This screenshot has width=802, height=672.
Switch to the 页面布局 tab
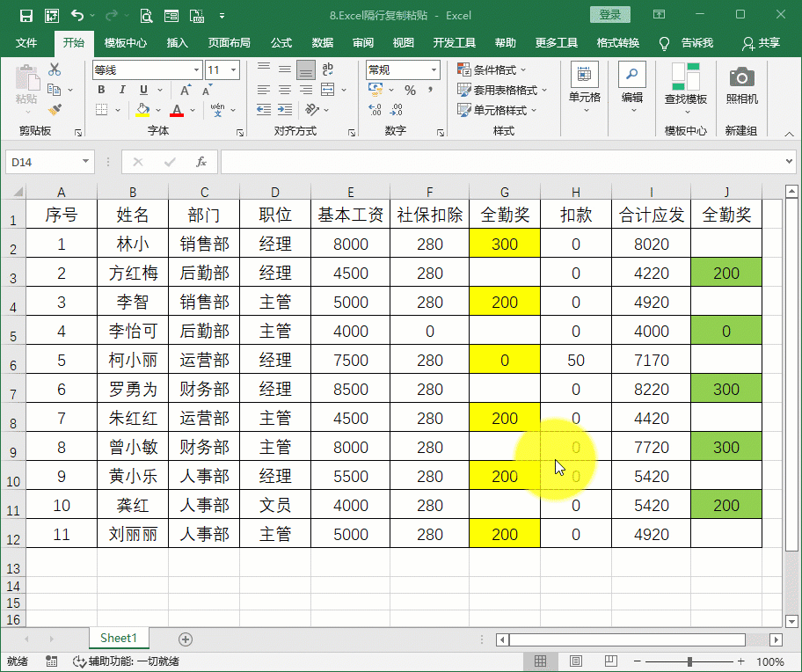click(x=229, y=43)
